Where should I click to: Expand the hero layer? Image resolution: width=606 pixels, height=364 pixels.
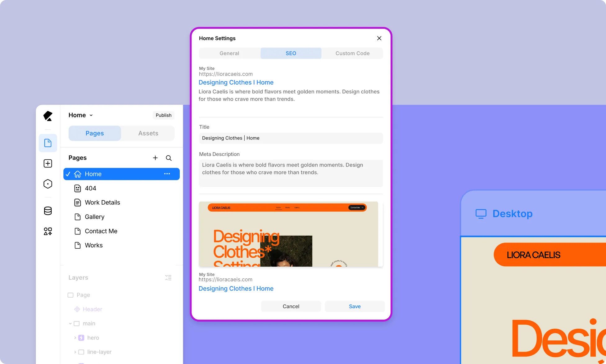[75, 338]
